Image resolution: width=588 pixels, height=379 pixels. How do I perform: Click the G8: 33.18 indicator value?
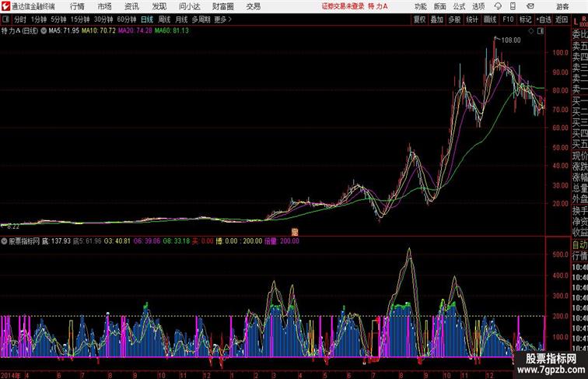point(177,241)
